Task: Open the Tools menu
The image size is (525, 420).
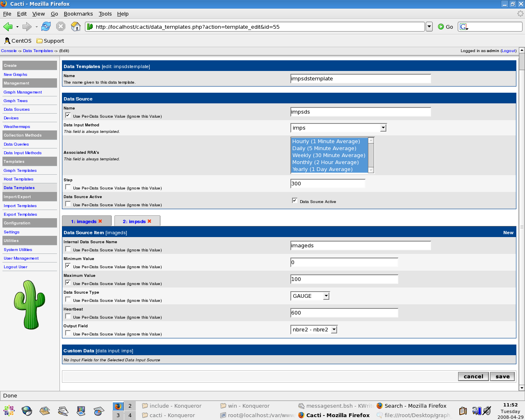Action: [x=105, y=14]
